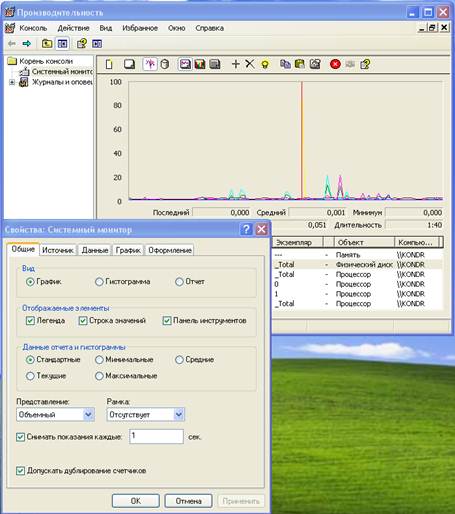Click the Экземпляр column header
This screenshot has height=514, width=455.
[298, 242]
